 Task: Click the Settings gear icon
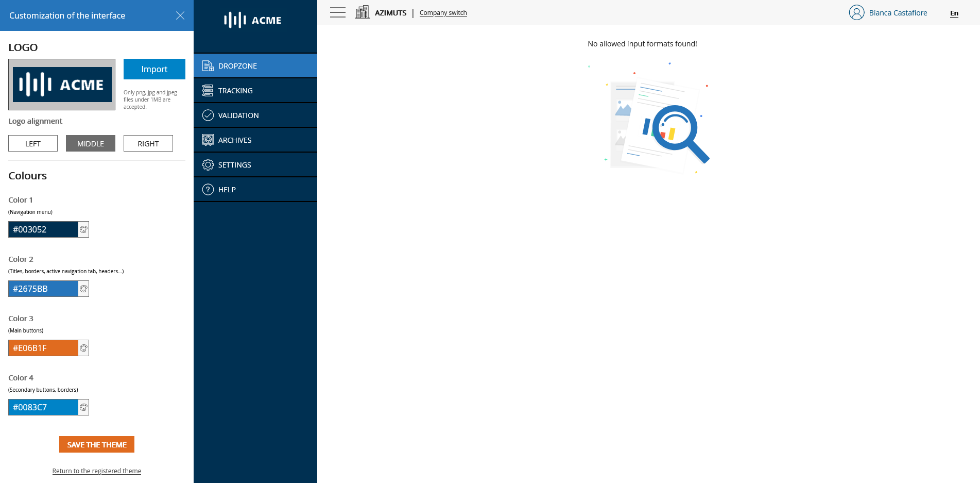[x=208, y=164]
